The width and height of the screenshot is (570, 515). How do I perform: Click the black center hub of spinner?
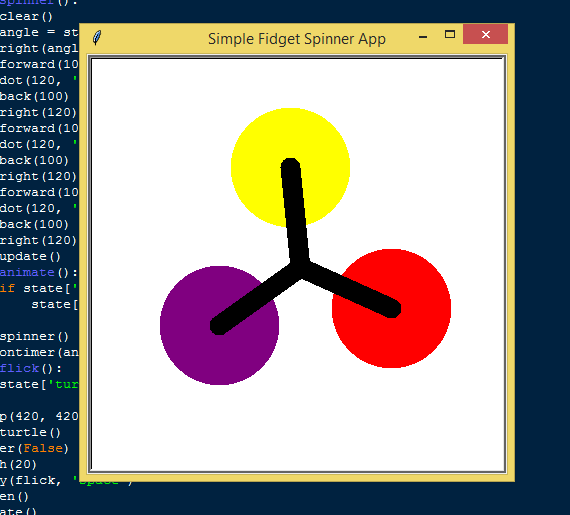[x=300, y=268]
